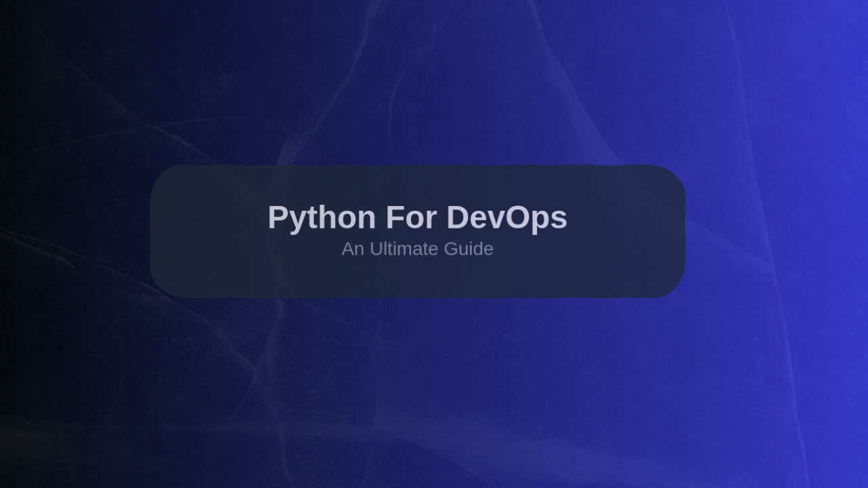Click the 'An Ultimate Guide' subtitle

click(x=417, y=249)
